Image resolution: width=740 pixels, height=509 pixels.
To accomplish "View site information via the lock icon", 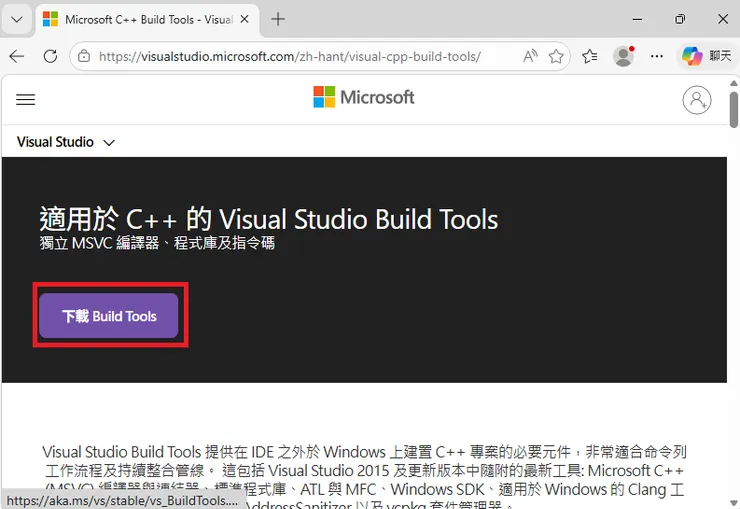I will click(84, 56).
